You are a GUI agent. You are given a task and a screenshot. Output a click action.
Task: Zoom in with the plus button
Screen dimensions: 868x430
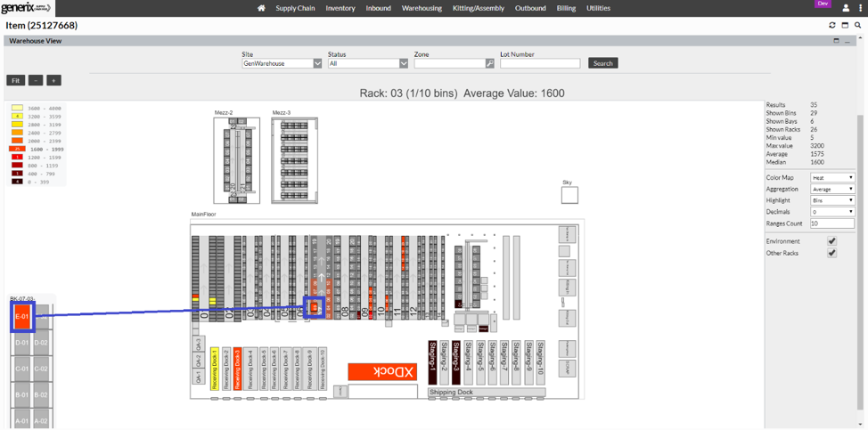[53, 80]
